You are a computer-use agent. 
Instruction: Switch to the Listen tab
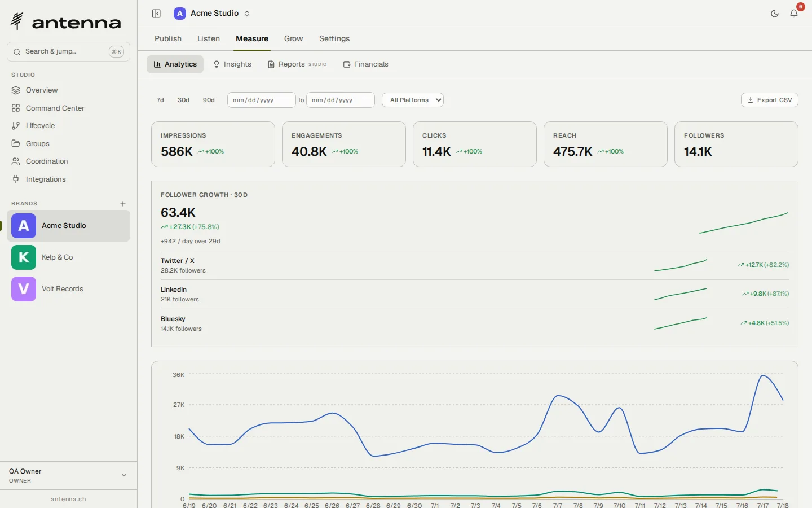point(209,38)
